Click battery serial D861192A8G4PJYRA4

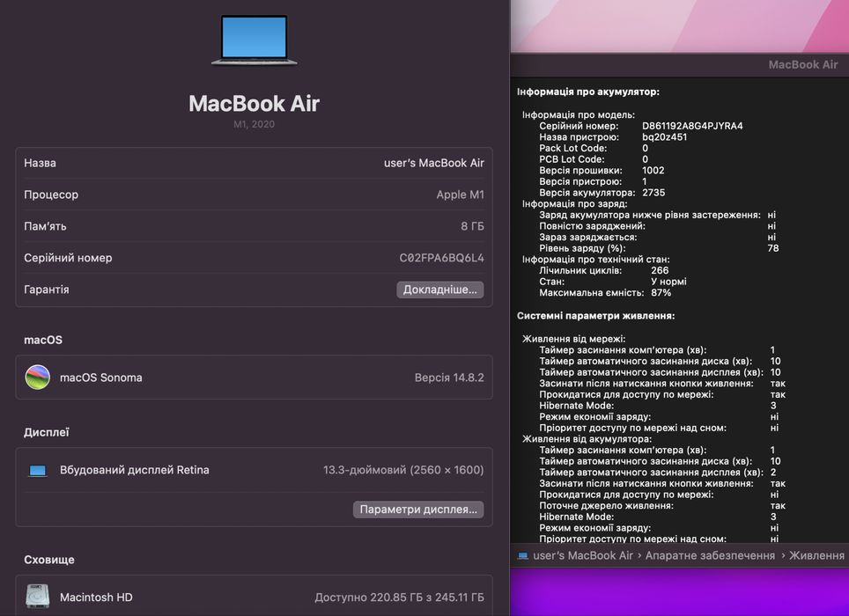pos(692,126)
